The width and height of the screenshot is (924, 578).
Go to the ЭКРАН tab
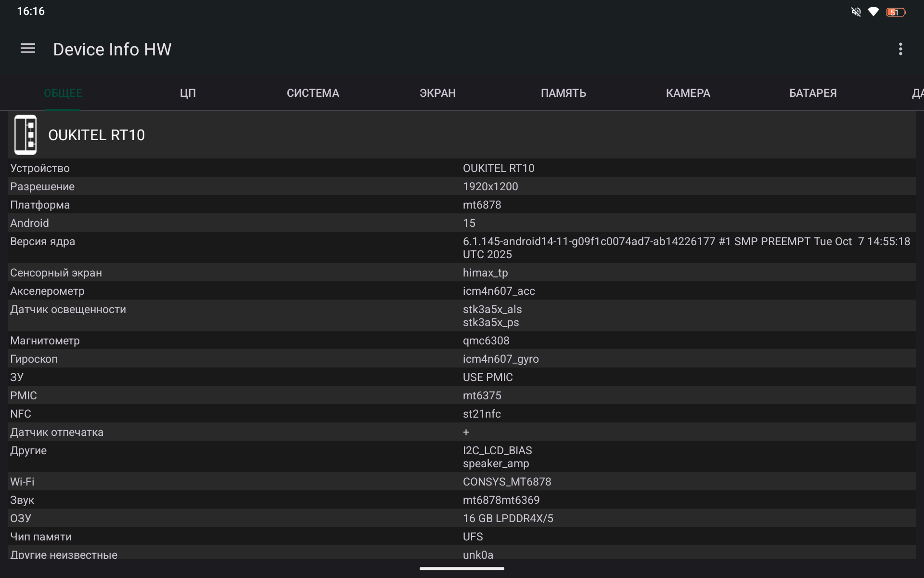pyautogui.click(x=437, y=93)
